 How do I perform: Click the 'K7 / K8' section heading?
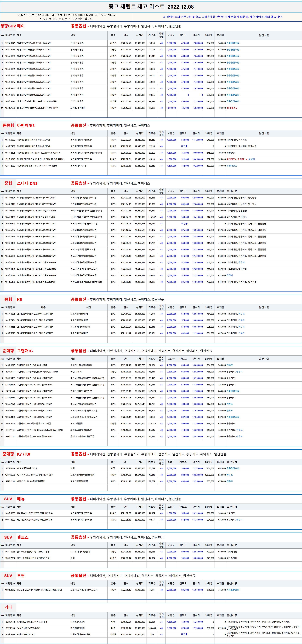(23, 454)
